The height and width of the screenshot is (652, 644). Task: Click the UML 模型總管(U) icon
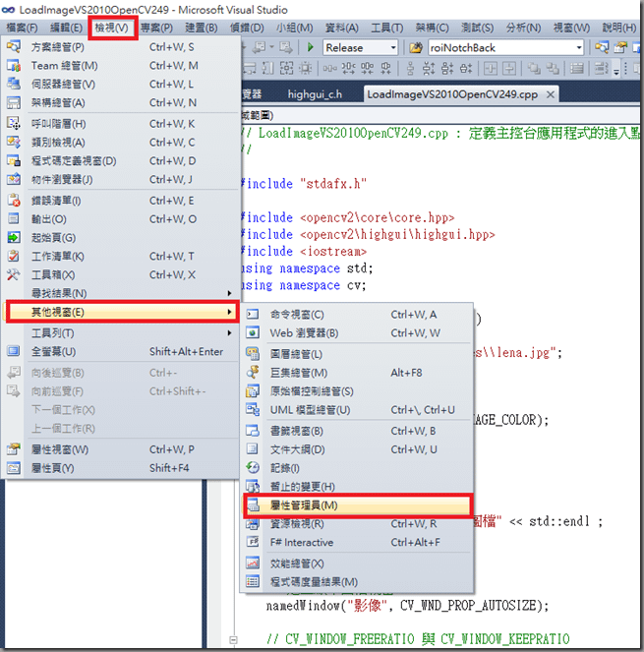coord(253,409)
